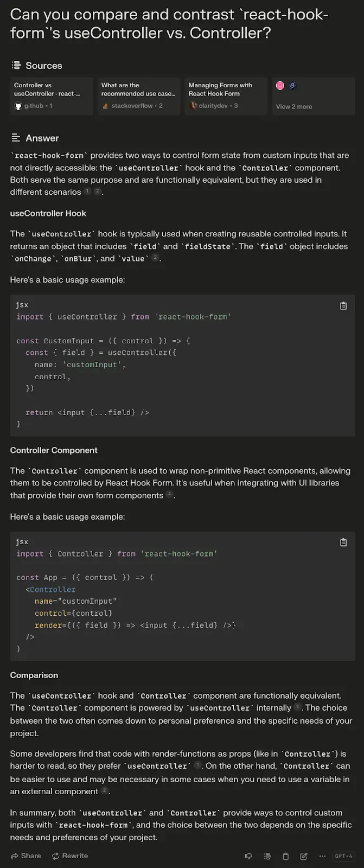Open the stackoverflow source card
The height and width of the screenshot is (868, 364).
139,96
